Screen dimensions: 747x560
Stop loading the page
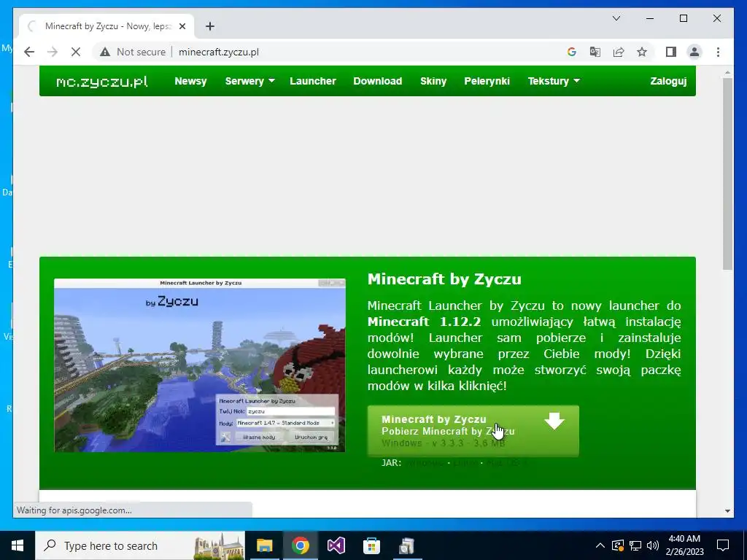76,52
